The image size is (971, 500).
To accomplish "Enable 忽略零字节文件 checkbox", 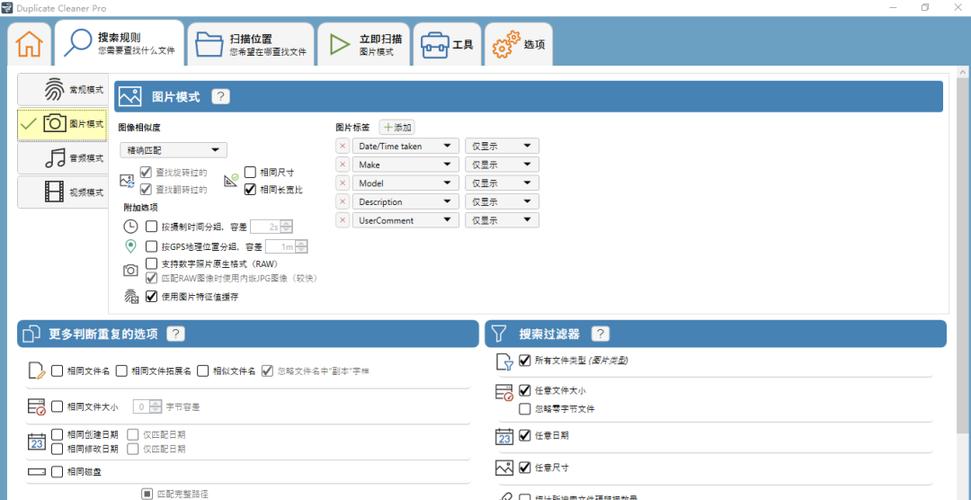I will tap(525, 409).
